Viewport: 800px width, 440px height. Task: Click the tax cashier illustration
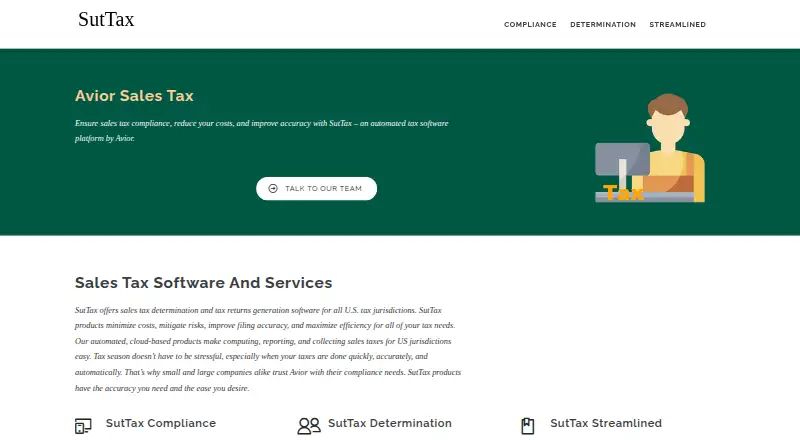(650, 148)
